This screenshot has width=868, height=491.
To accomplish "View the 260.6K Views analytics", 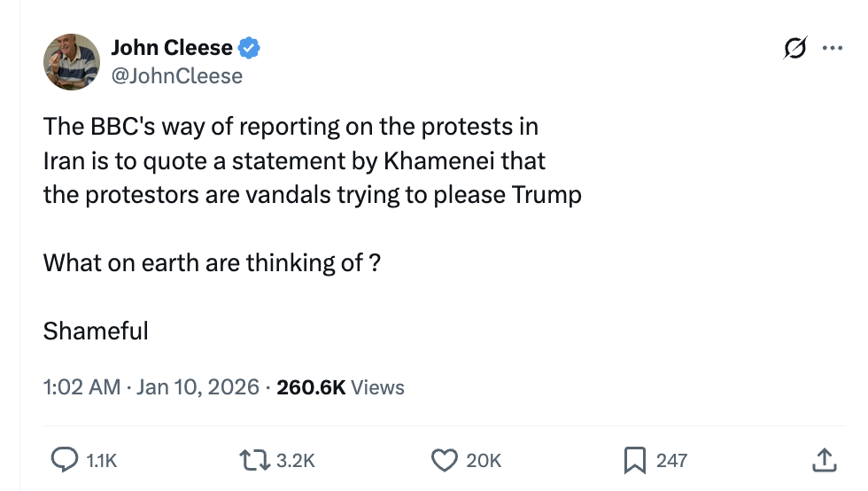I will pyautogui.click(x=340, y=387).
